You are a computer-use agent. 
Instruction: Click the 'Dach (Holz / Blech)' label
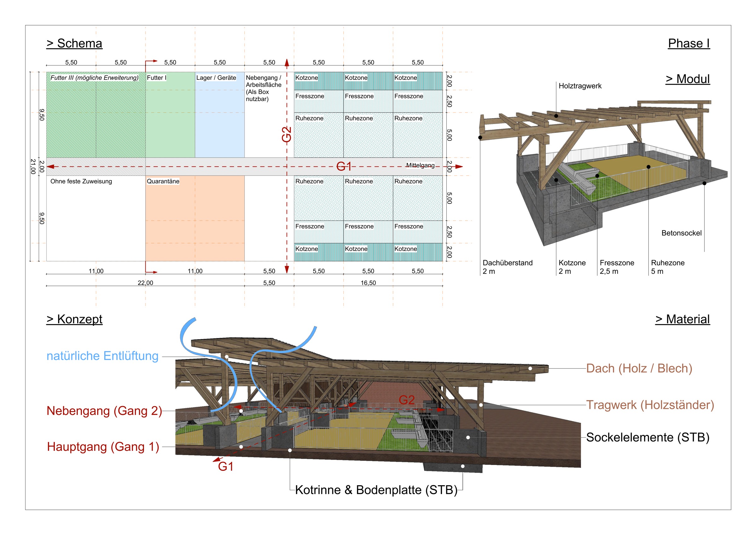tap(639, 368)
